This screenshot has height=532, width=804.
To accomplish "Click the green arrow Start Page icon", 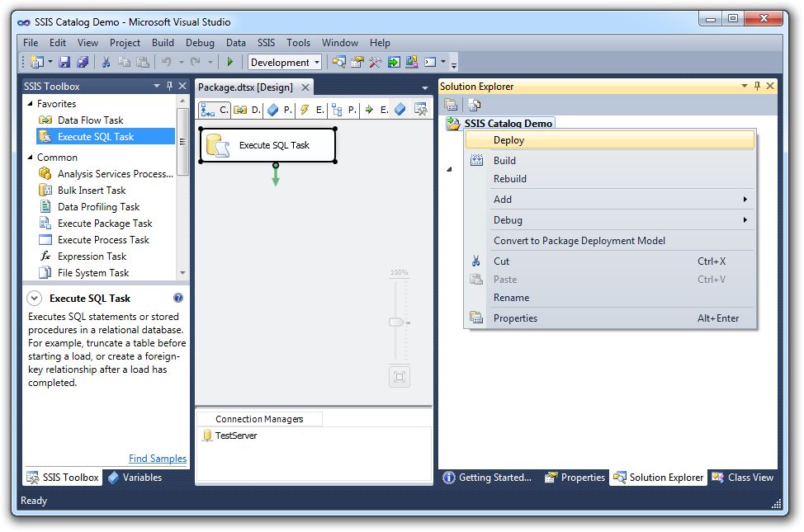I will tap(394, 62).
